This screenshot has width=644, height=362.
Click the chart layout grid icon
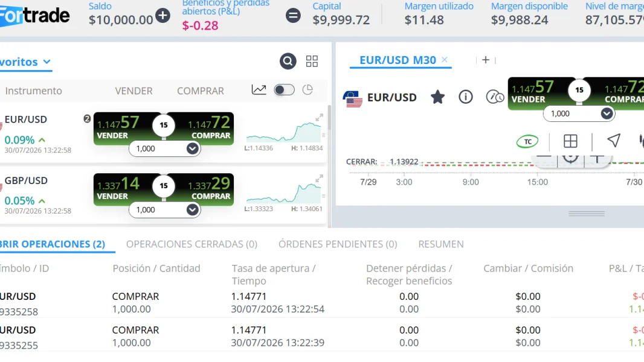(570, 141)
